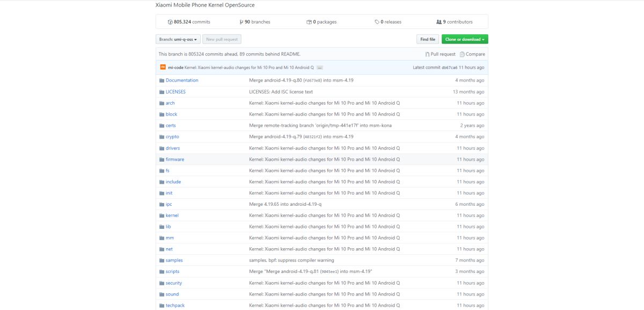The height and width of the screenshot is (310, 644).
Task: Click the lib folder icon
Action: 161,227
